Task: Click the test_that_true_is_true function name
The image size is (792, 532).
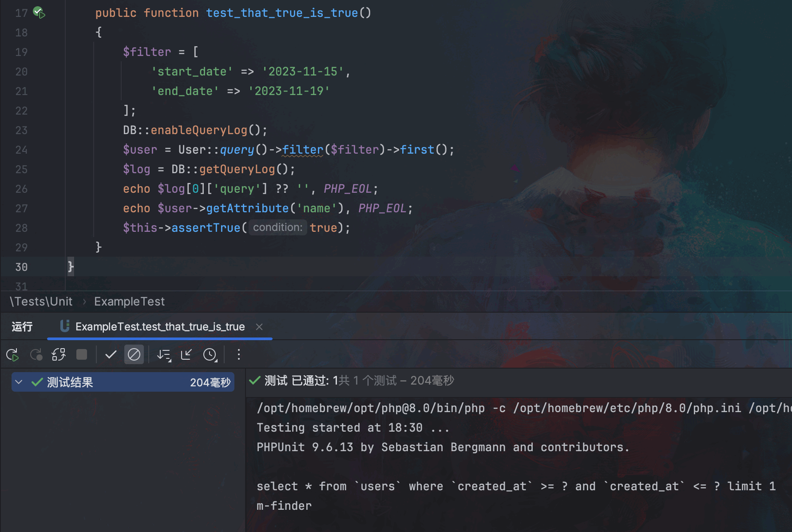Action: (282, 13)
